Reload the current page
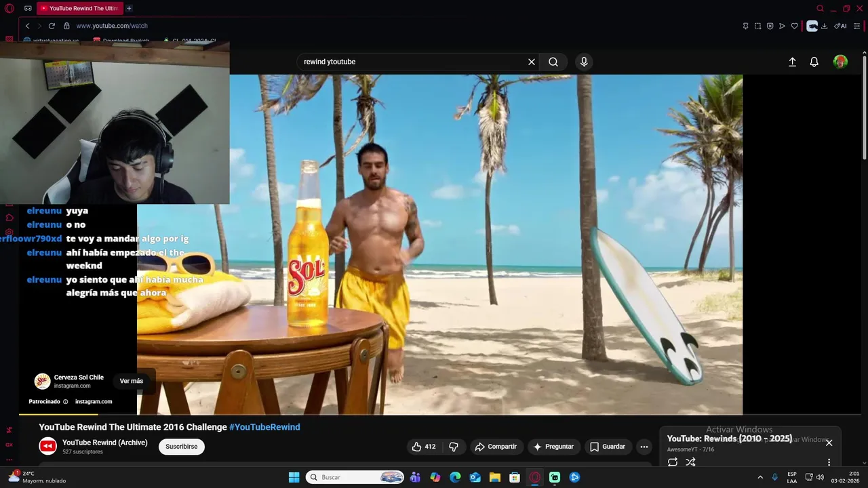The height and width of the screenshot is (488, 868). pyautogui.click(x=52, y=26)
